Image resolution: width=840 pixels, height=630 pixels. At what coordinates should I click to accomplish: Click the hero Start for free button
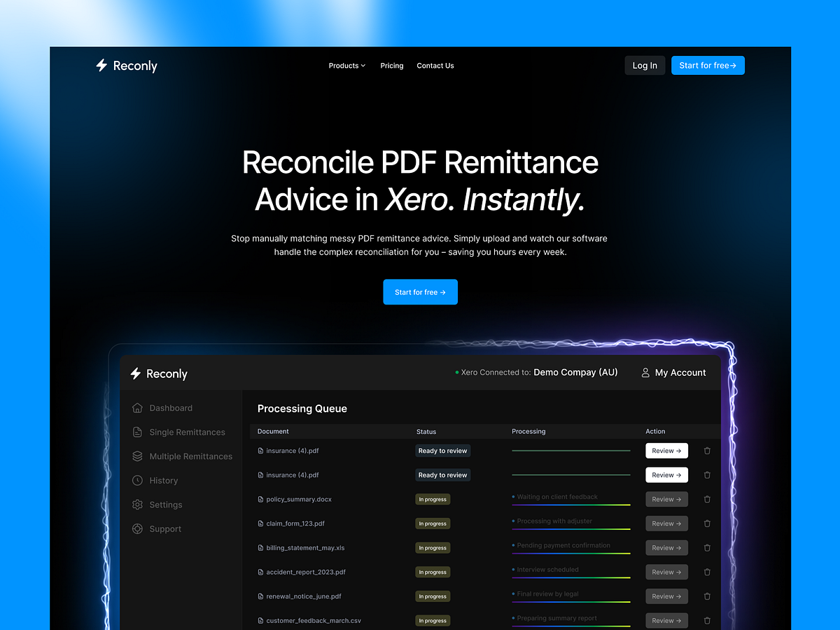tap(420, 292)
